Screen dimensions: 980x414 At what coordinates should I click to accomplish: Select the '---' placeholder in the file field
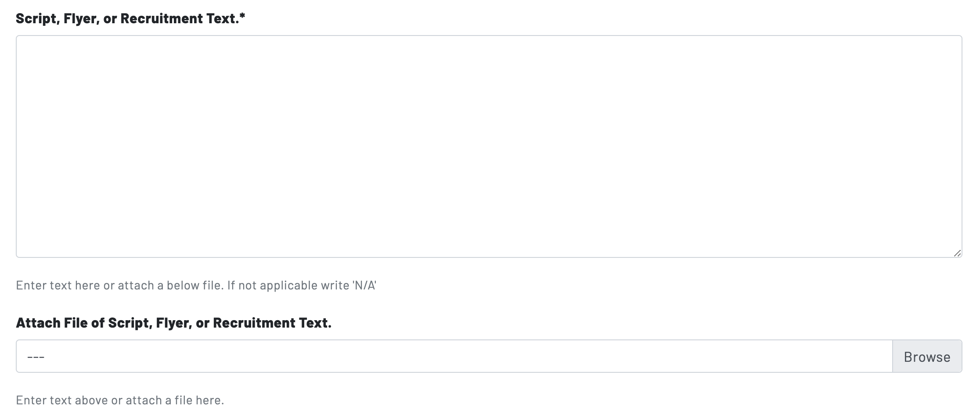36,357
